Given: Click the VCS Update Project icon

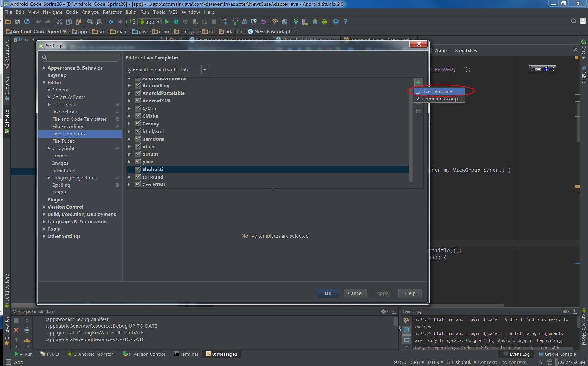Looking at the screenshot, I should (225, 22).
